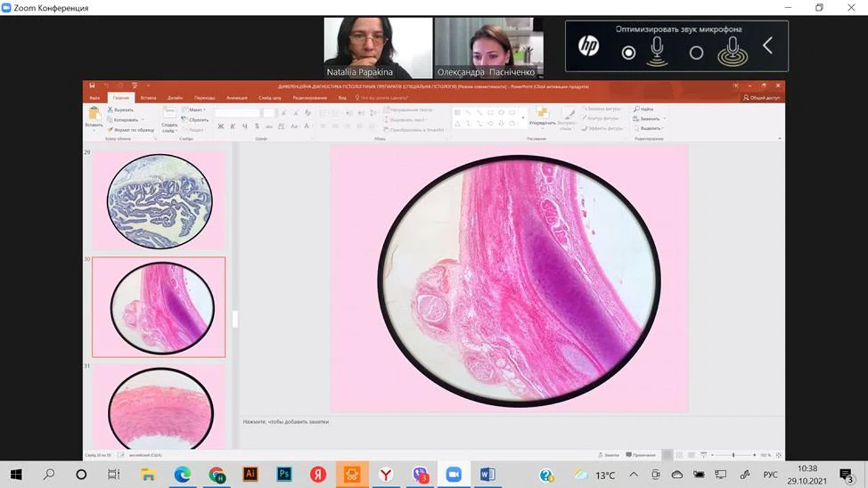868x488 pixels.
Task: Open Adobe Illustrator from the taskbar
Action: 250,474
